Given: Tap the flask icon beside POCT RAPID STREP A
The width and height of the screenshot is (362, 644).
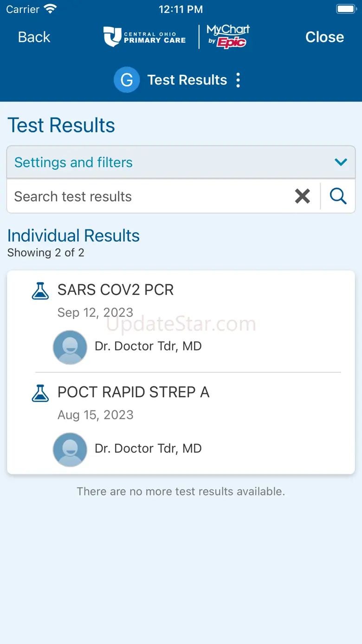Looking at the screenshot, I should (x=40, y=393).
